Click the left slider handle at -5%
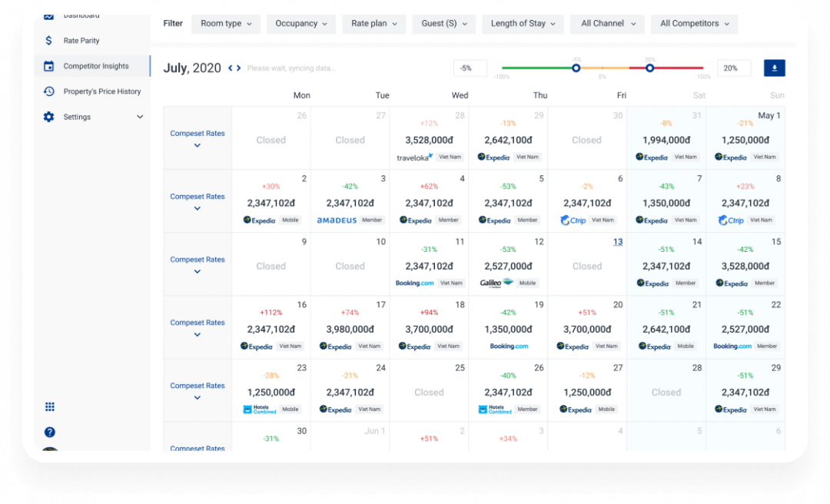The width and height of the screenshot is (830, 504). pos(576,68)
